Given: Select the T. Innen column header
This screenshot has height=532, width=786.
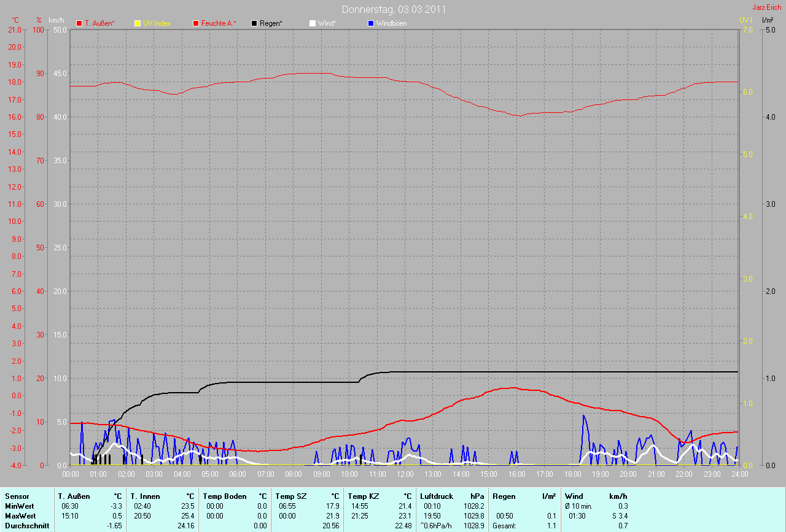Looking at the screenshot, I should (145, 496).
